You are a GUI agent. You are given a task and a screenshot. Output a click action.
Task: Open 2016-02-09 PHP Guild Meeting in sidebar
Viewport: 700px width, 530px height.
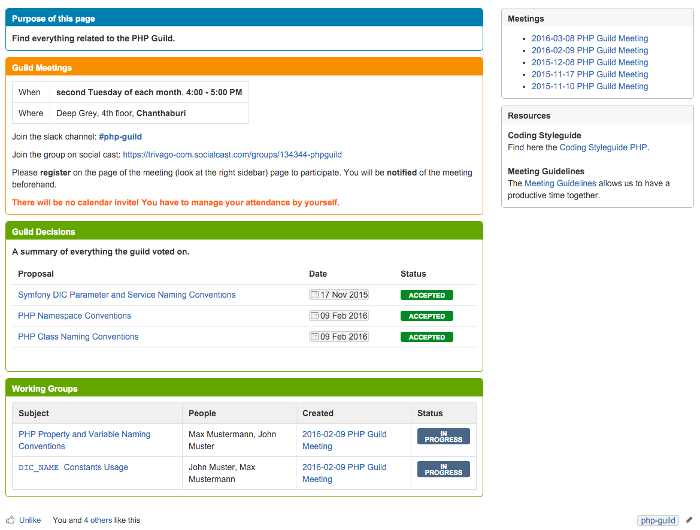[589, 50]
